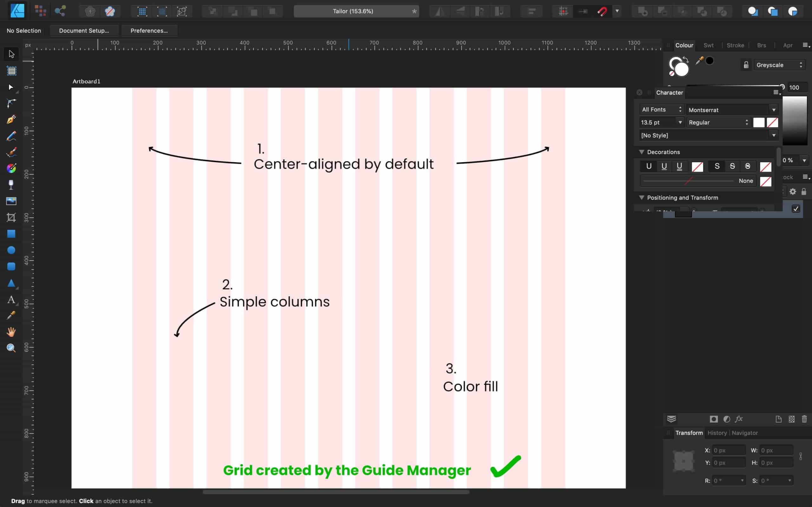Viewport: 812px width, 507px height.
Task: Select the Ellipse tool
Action: pyautogui.click(x=11, y=250)
